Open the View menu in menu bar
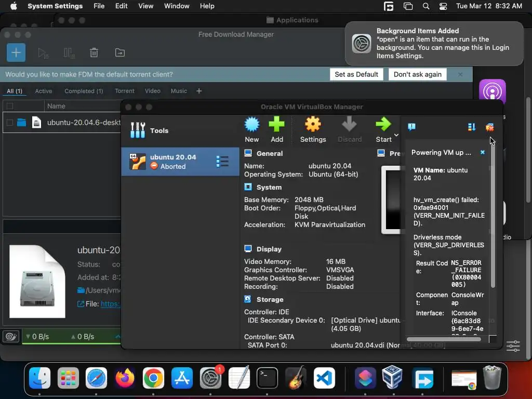Screen dimensions: 532x399 145,6
